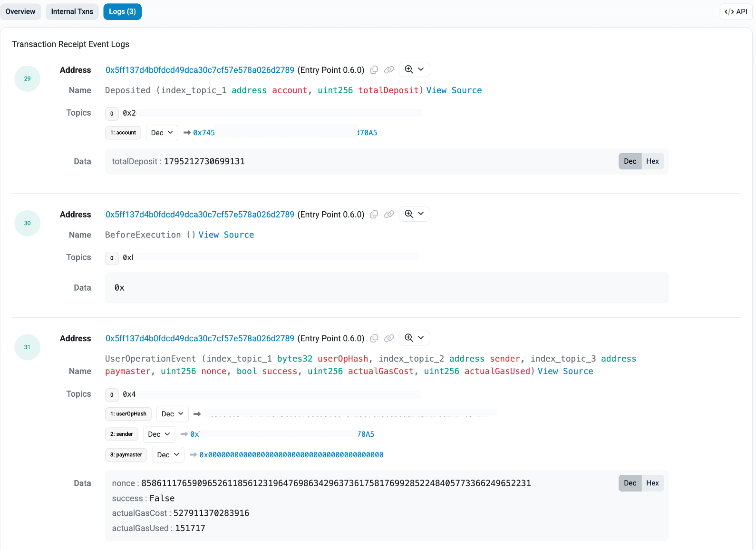Switch to the Internal Txns tab
Screen dimensions: 756x550
coord(72,11)
